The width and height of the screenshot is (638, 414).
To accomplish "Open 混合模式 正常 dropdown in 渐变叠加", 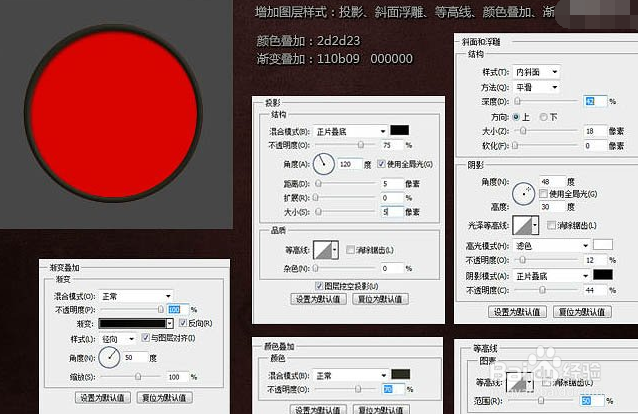I will (x=135, y=296).
